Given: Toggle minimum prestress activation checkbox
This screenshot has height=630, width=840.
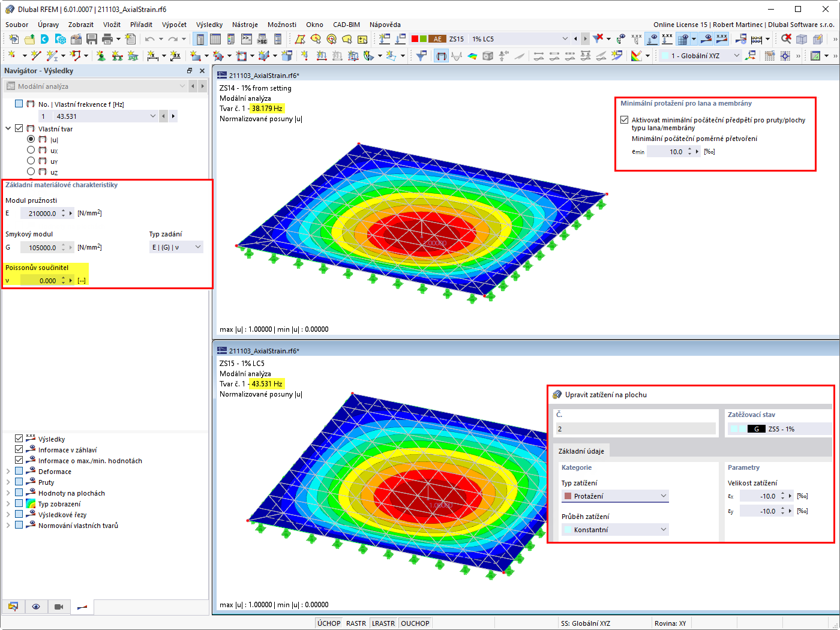Looking at the screenshot, I should [625, 120].
